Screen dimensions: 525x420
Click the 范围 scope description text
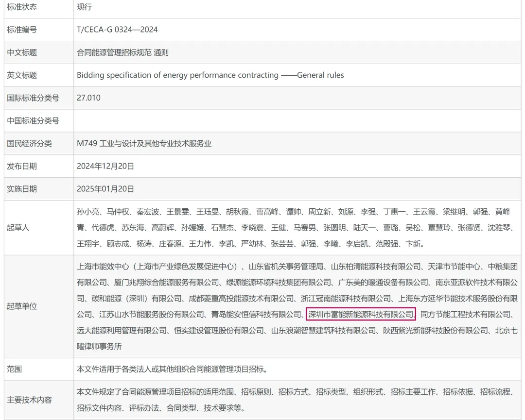click(172, 369)
